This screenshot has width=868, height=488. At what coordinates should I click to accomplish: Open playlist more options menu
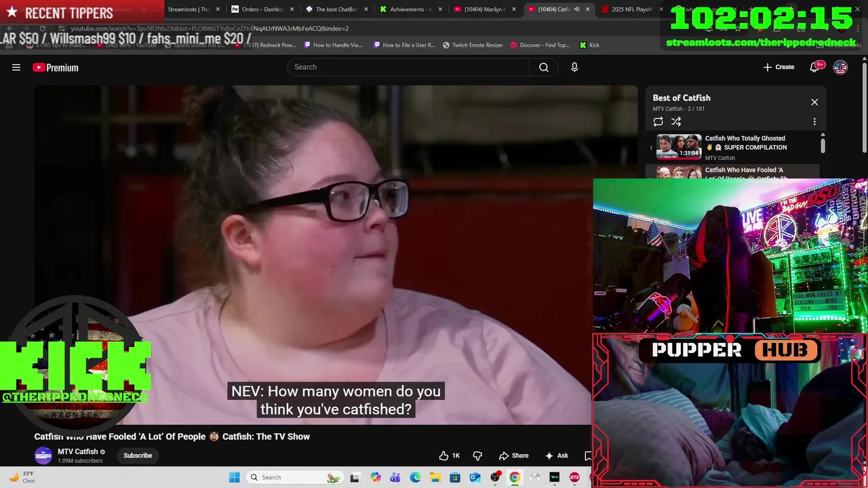click(814, 122)
